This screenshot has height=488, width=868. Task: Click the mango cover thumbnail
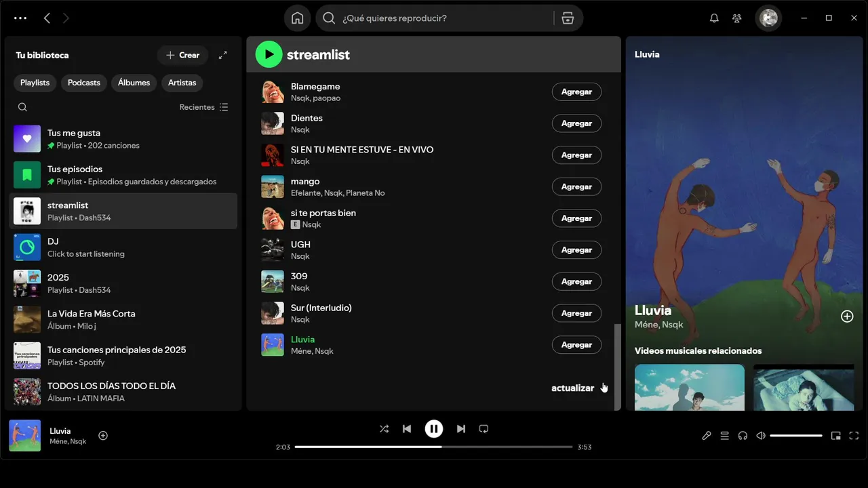(273, 186)
